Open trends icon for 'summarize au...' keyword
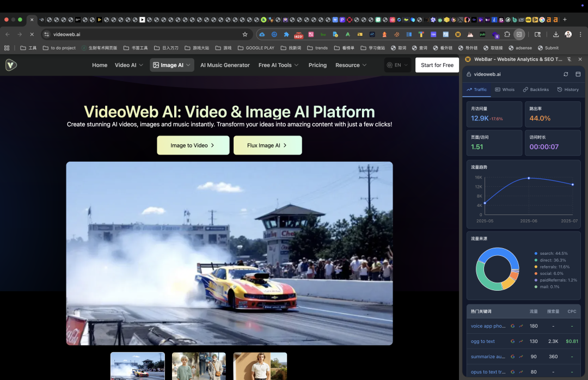This screenshot has height=380, width=588. (x=521, y=357)
